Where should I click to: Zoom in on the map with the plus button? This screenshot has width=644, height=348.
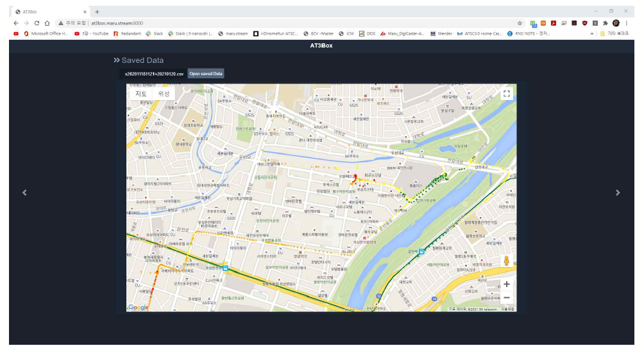pos(506,284)
